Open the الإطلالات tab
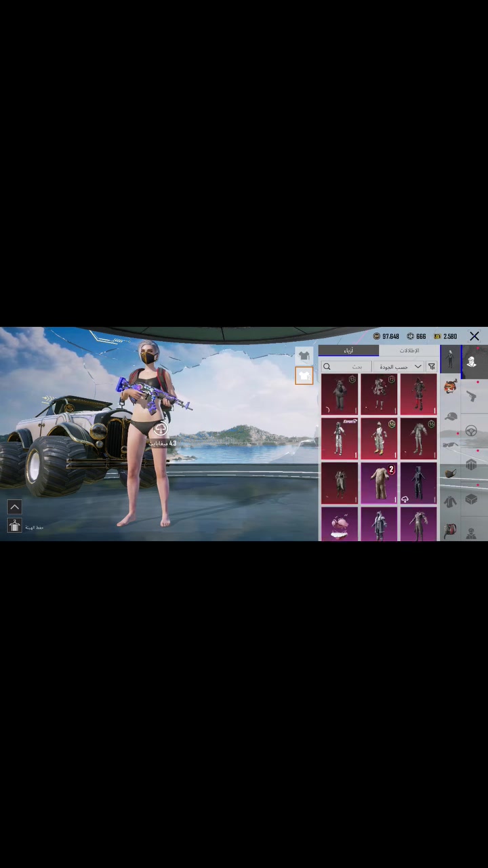488x868 pixels. coord(409,351)
